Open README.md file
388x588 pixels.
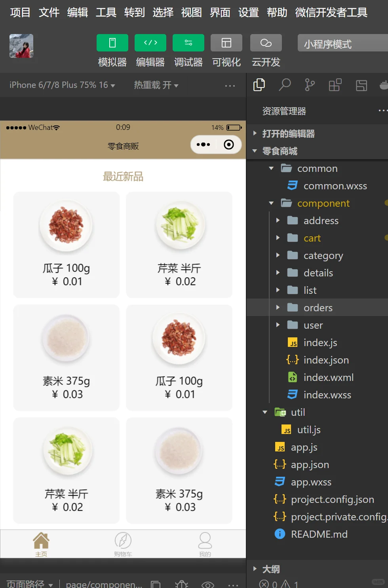point(317,534)
